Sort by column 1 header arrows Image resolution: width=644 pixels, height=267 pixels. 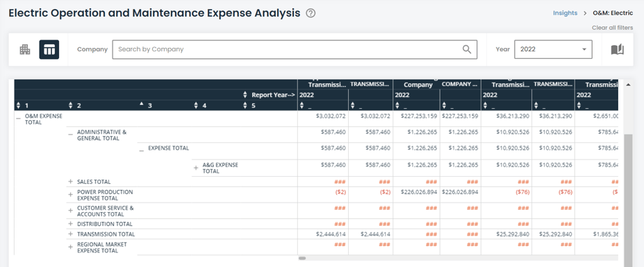(x=18, y=105)
